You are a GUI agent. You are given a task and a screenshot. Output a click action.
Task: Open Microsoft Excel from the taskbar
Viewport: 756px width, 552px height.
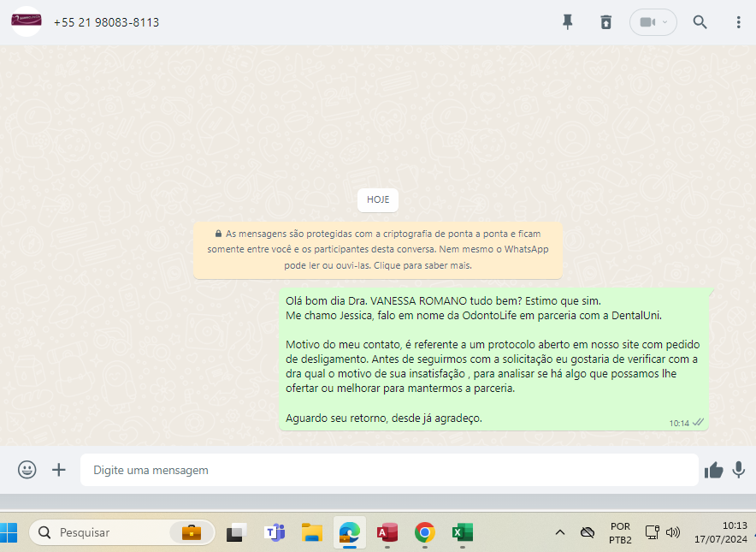463,532
